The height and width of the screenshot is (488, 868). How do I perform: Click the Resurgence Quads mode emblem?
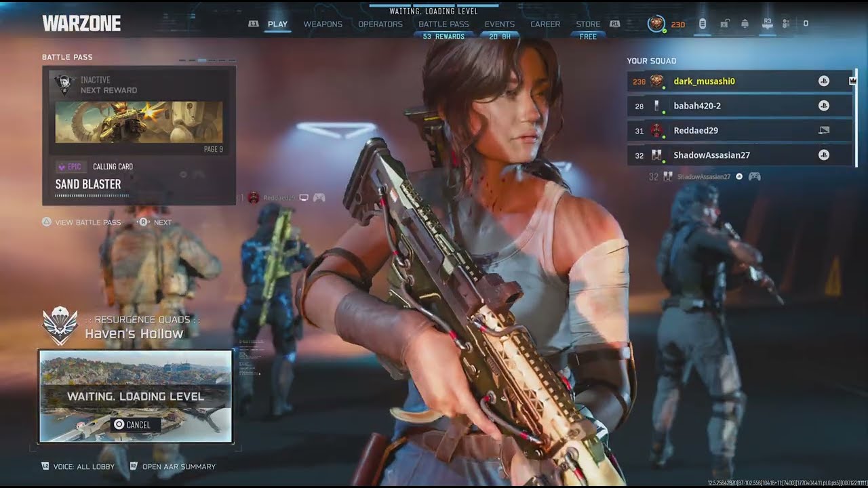[60, 325]
